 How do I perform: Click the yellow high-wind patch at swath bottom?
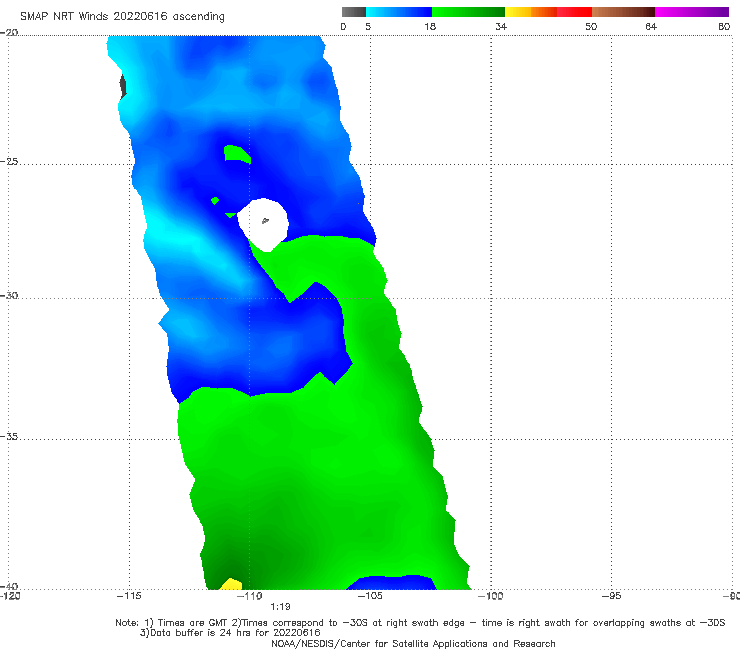(231, 584)
